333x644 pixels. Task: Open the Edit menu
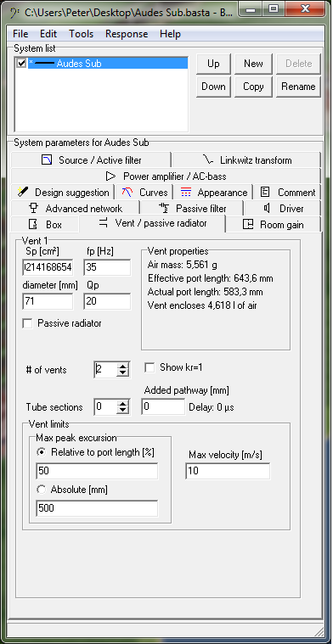coord(48,34)
